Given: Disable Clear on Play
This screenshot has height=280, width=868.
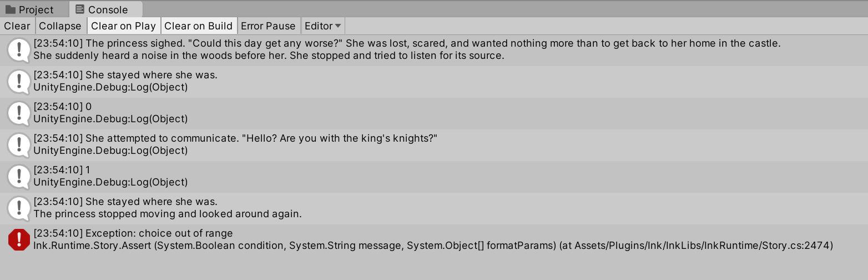Looking at the screenshot, I should click(123, 26).
